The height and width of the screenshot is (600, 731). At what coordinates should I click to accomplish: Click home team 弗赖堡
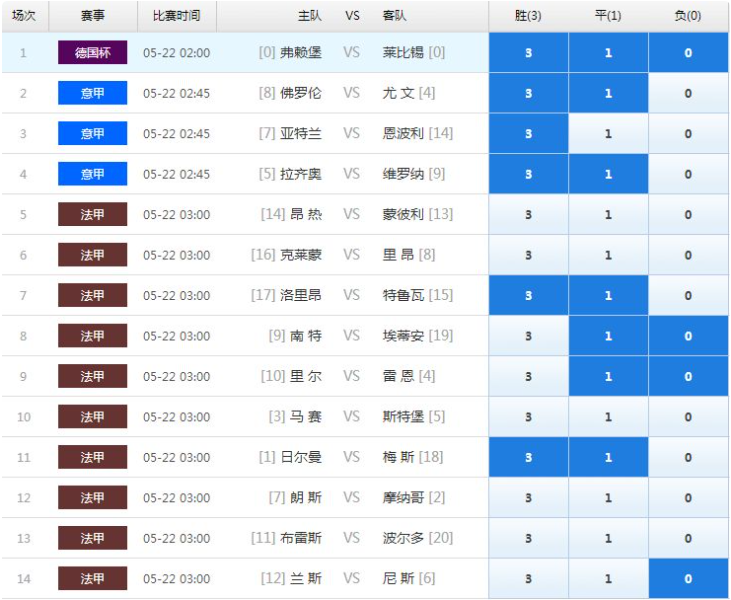pos(301,53)
